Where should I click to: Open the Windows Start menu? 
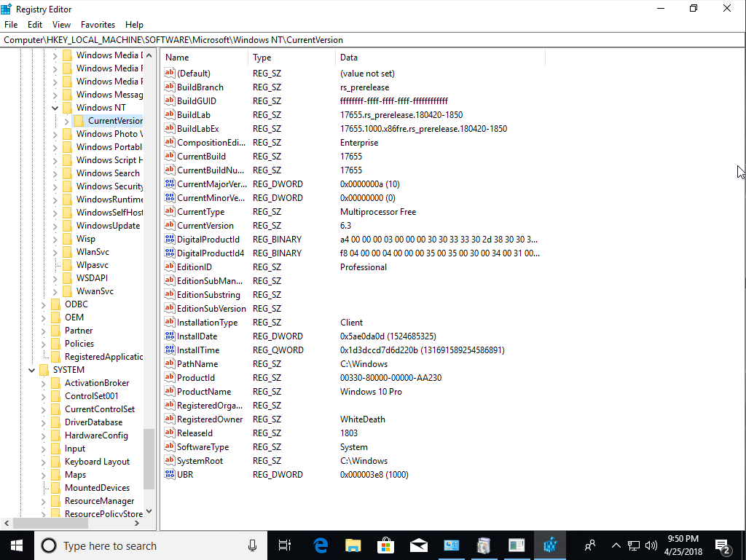click(x=17, y=545)
